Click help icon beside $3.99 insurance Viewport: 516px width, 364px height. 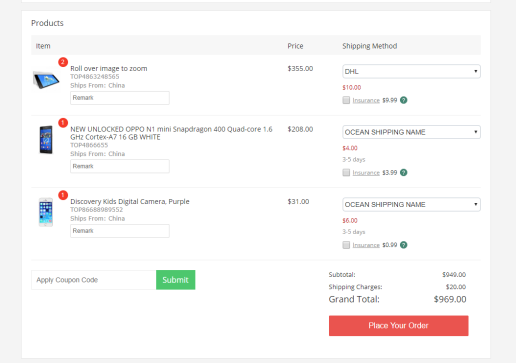click(x=403, y=172)
